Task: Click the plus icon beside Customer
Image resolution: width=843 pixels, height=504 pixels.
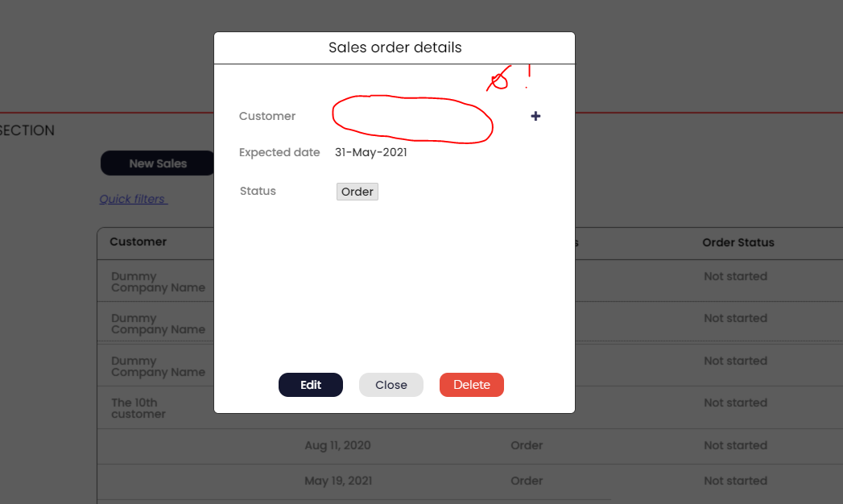Action: point(535,116)
